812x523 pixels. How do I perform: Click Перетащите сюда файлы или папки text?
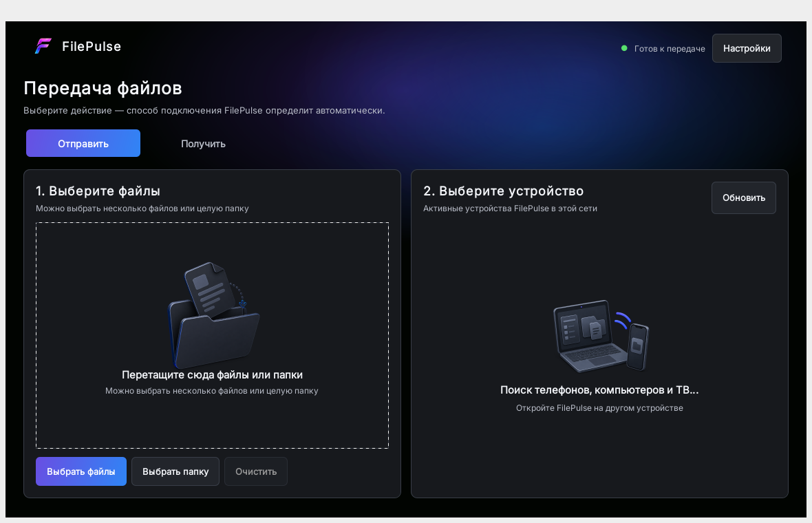pos(213,375)
